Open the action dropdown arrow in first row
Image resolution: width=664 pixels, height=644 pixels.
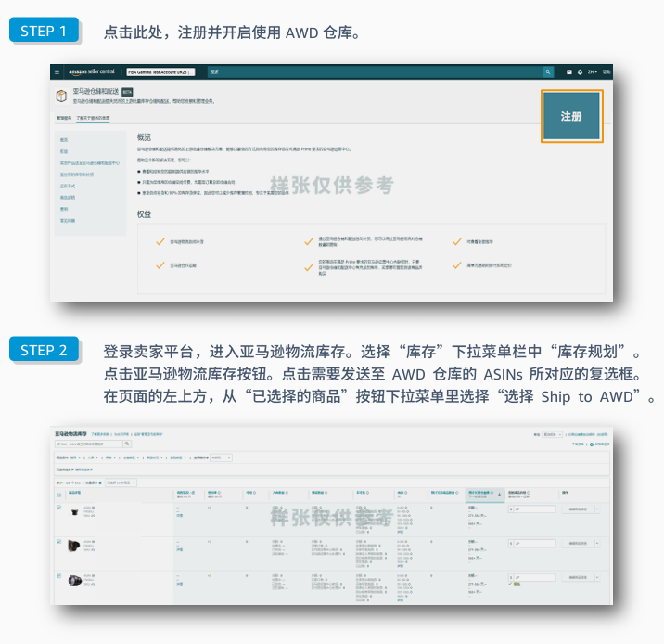pos(597,509)
